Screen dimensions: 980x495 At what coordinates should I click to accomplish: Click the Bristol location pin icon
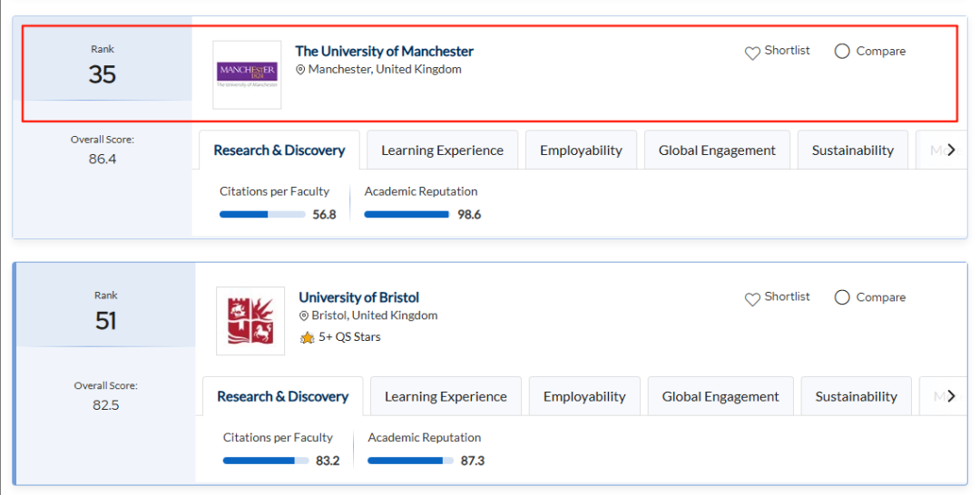coord(304,315)
